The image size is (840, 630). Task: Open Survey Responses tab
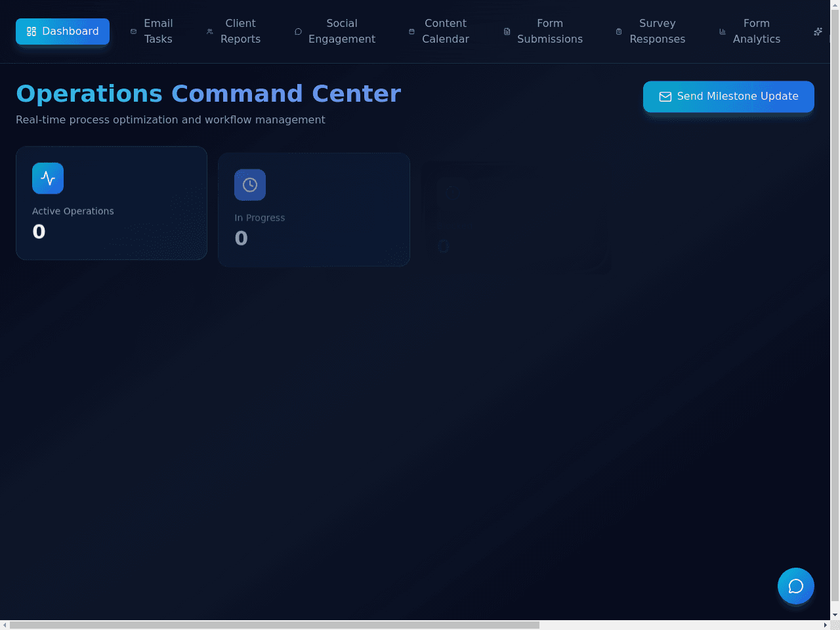point(650,31)
